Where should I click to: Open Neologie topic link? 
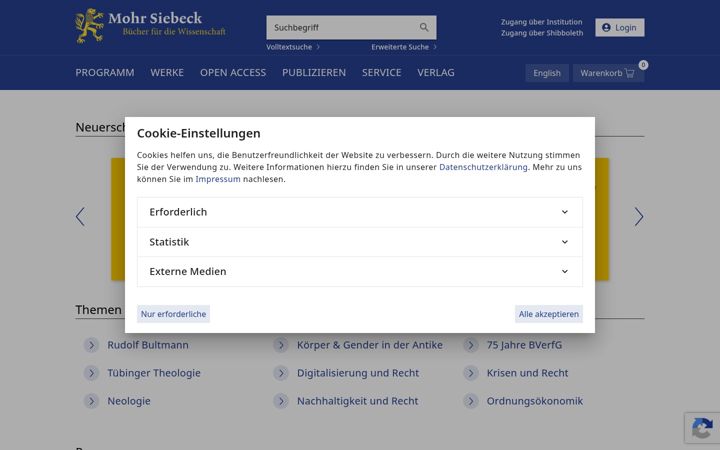(129, 401)
